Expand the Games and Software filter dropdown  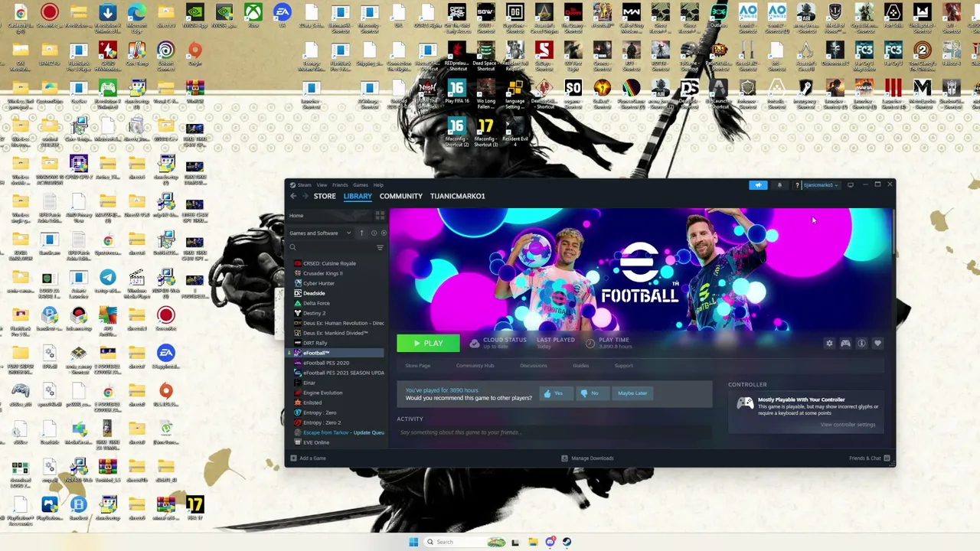(320, 233)
